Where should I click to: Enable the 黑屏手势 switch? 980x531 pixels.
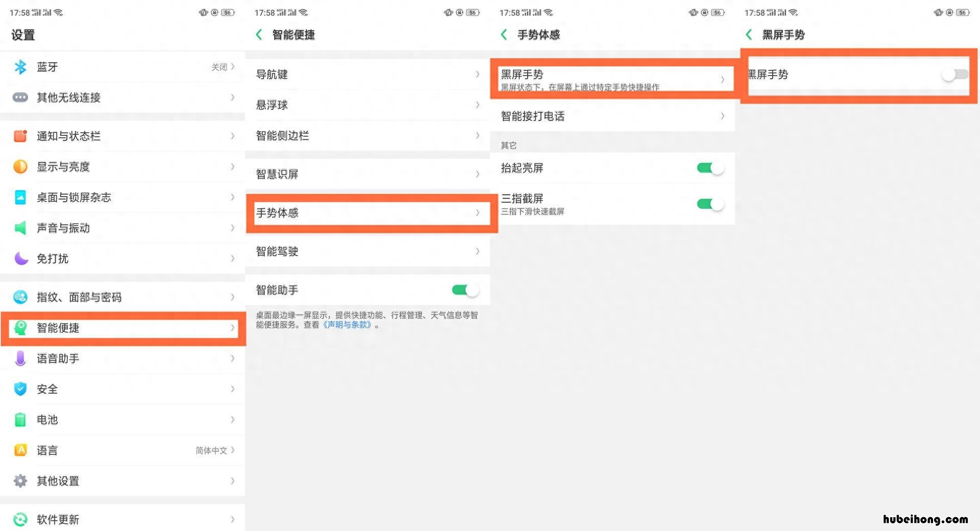coord(955,75)
